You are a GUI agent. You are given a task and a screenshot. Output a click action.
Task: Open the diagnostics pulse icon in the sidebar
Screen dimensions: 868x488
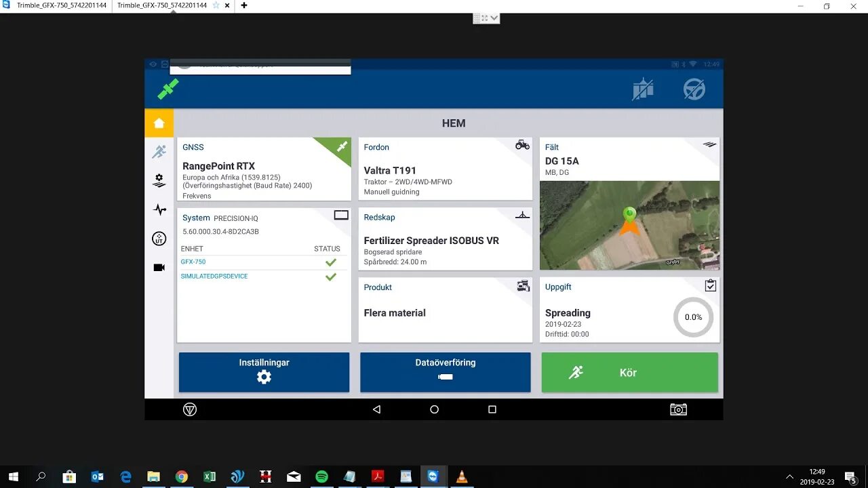(159, 209)
